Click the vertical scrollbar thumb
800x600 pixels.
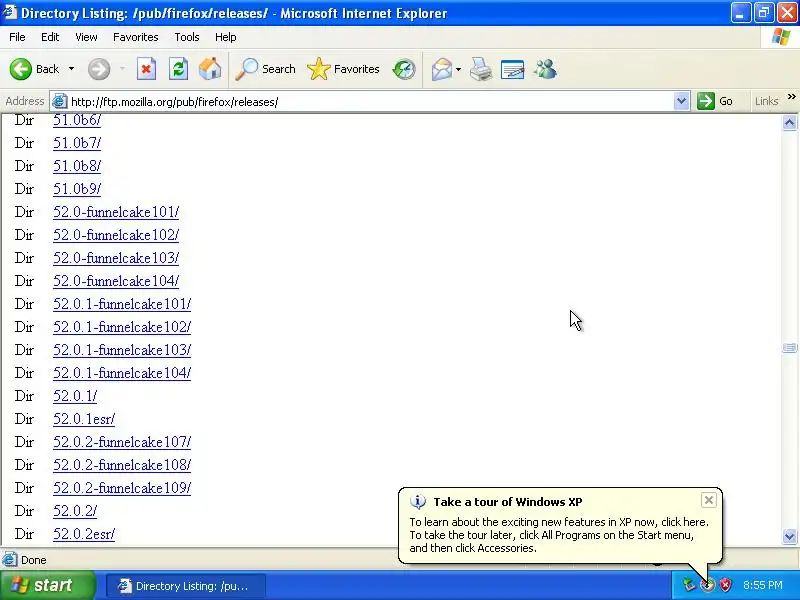789,348
